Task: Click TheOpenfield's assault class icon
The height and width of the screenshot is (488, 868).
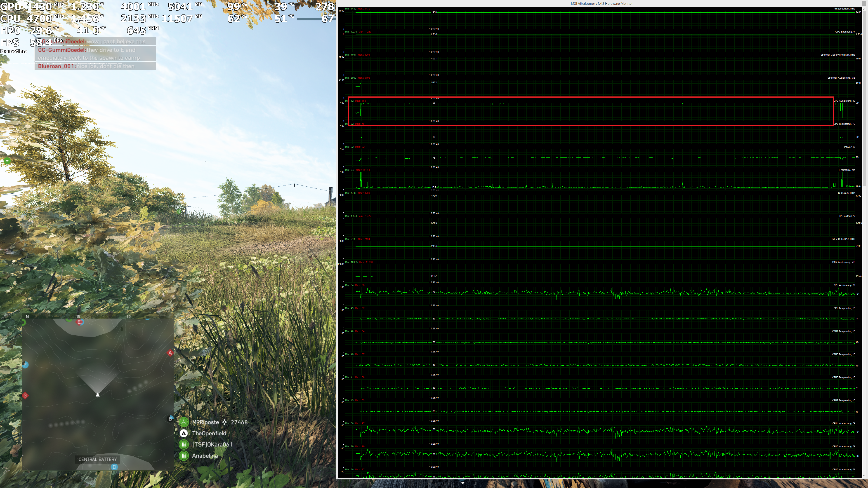Action: coord(184,433)
